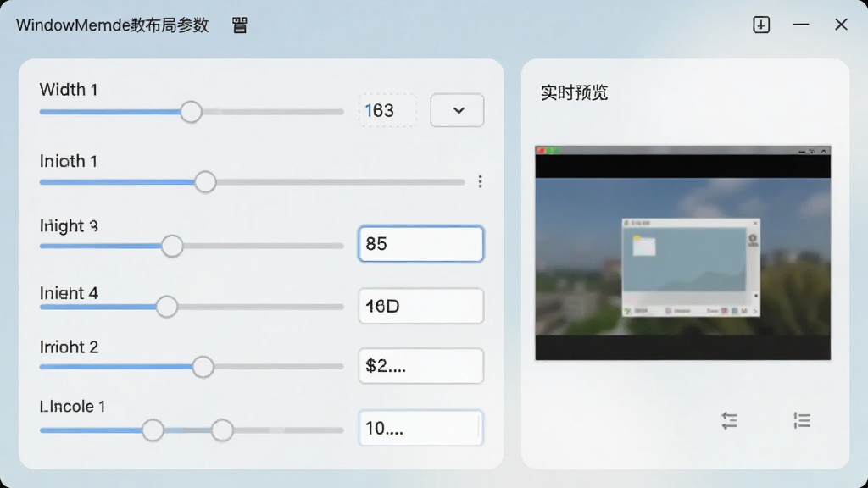
Task: Click the list view icon below preview
Action: point(802,420)
